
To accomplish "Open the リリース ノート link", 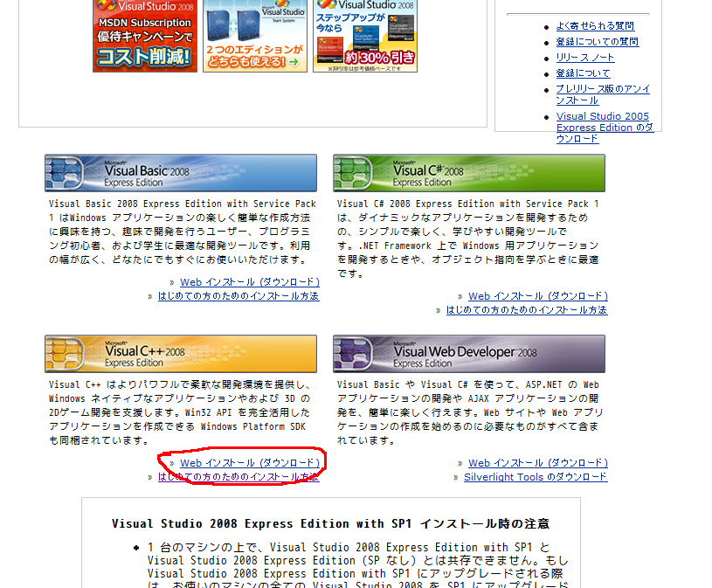I will (585, 58).
